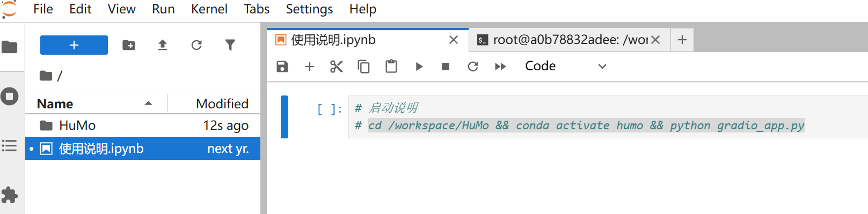868x214 pixels.
Task: Restart kernel and run all cells
Action: point(500,67)
